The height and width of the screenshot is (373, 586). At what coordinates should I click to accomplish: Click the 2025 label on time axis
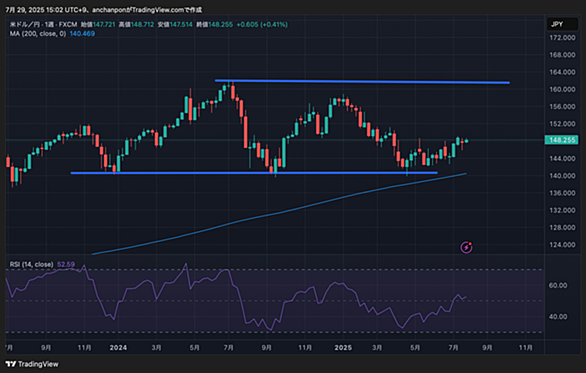pyautogui.click(x=343, y=348)
